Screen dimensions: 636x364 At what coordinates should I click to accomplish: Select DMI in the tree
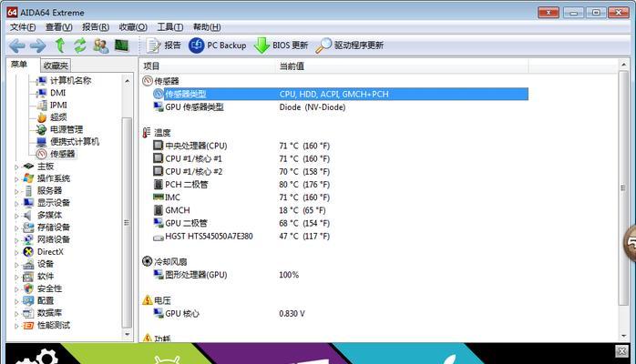tap(57, 93)
